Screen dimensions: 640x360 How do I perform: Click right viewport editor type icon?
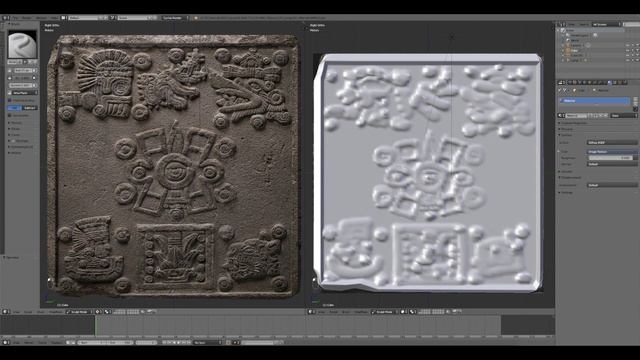[311, 312]
